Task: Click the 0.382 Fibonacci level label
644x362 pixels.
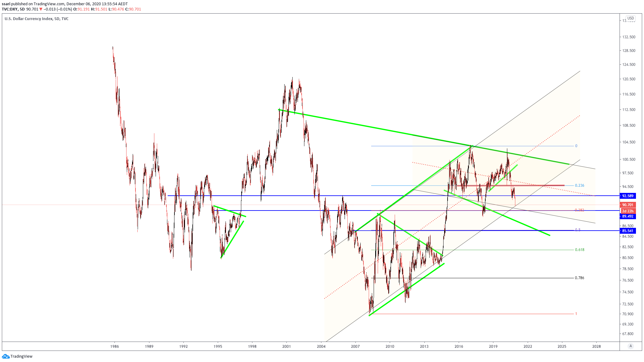Action: pos(580,210)
